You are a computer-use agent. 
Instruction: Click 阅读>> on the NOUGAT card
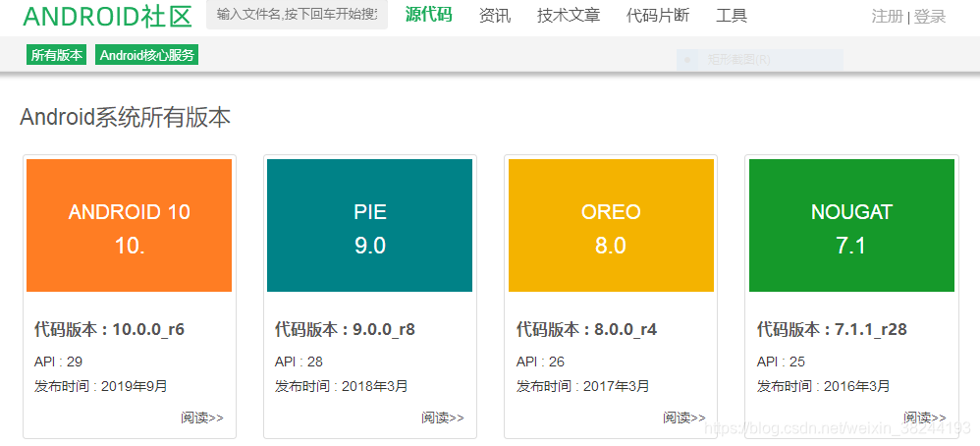coord(924,418)
